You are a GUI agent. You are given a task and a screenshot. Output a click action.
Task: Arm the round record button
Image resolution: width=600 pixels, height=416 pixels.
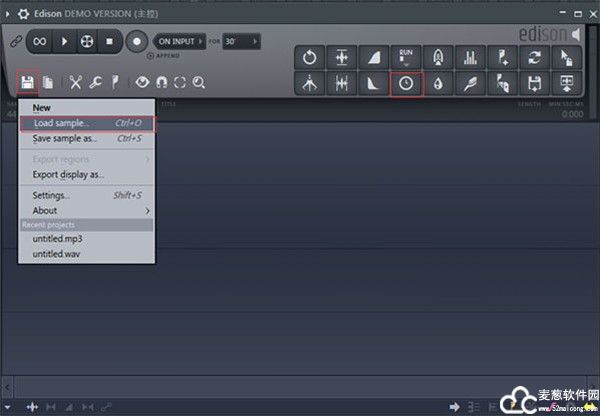[x=137, y=41]
